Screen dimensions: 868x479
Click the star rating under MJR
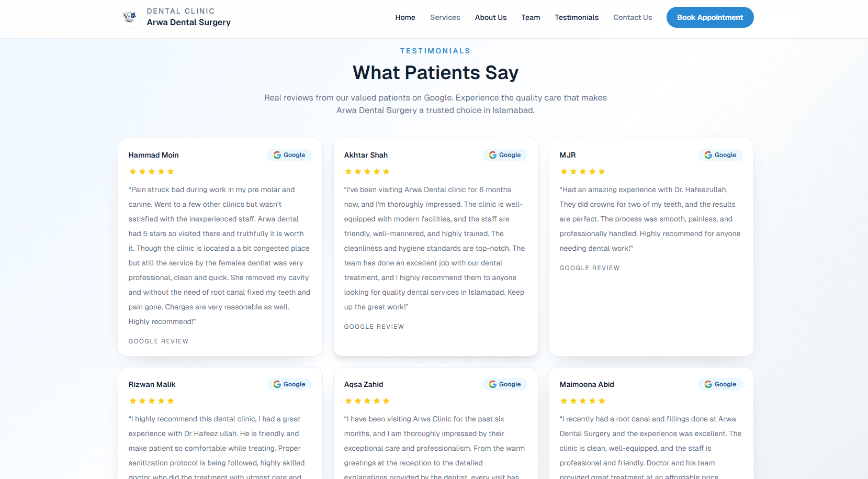click(582, 172)
